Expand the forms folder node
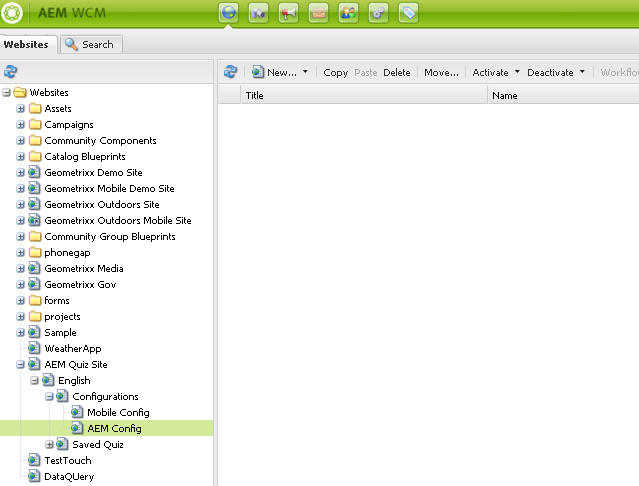Image resolution: width=639 pixels, height=486 pixels. click(x=20, y=301)
